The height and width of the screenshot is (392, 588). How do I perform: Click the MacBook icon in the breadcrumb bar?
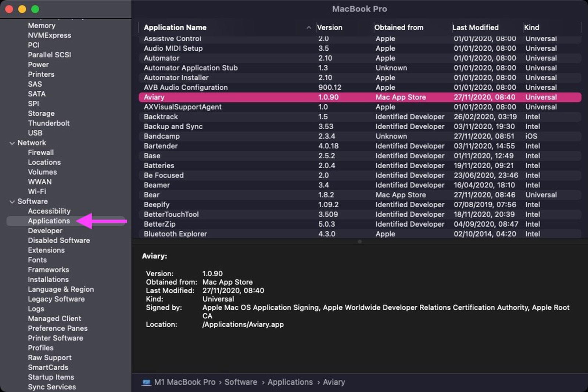point(147,382)
